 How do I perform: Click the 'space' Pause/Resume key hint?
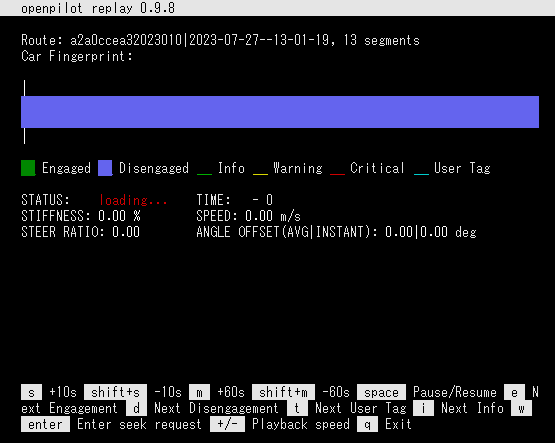point(381,392)
